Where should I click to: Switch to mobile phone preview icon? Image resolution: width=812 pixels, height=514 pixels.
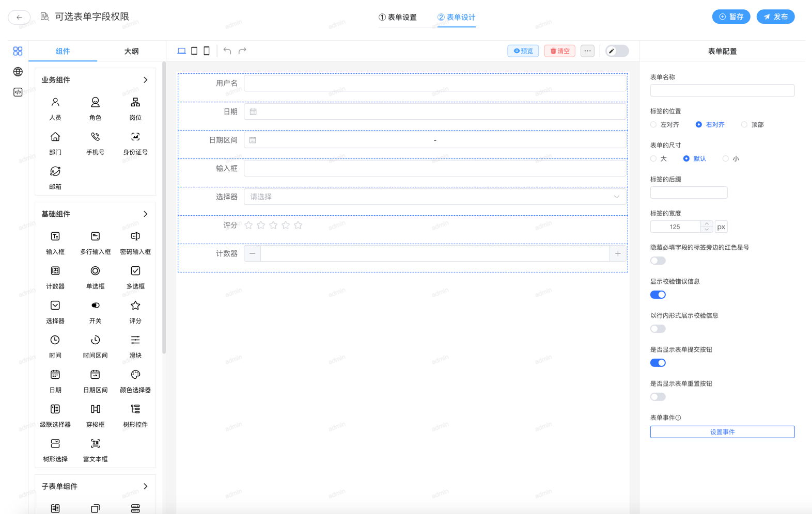(207, 51)
